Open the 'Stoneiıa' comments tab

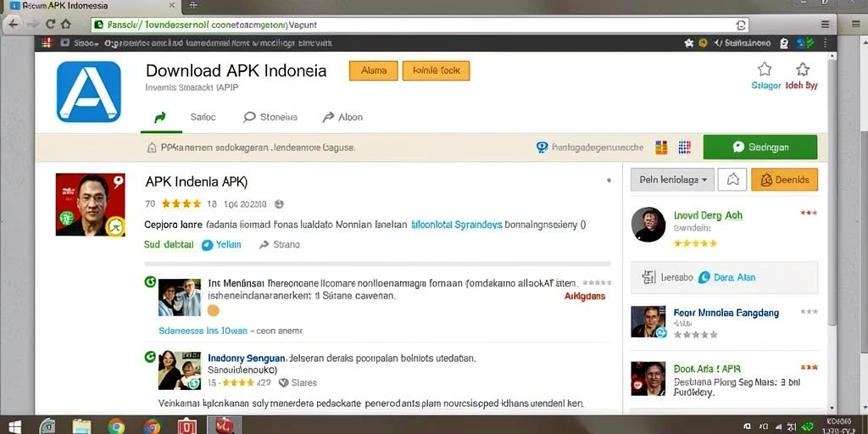(270, 117)
